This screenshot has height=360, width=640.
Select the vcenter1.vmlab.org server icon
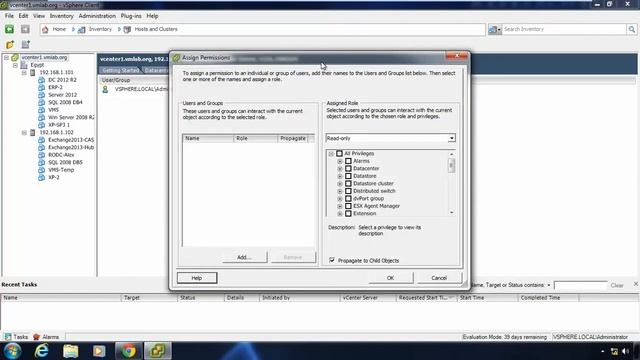click(15, 58)
